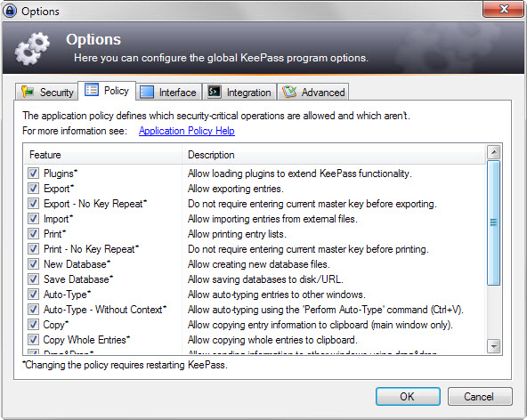This screenshot has width=527, height=420.
Task: Toggle Auto-Type - Without Context checkbox
Action: tap(33, 309)
